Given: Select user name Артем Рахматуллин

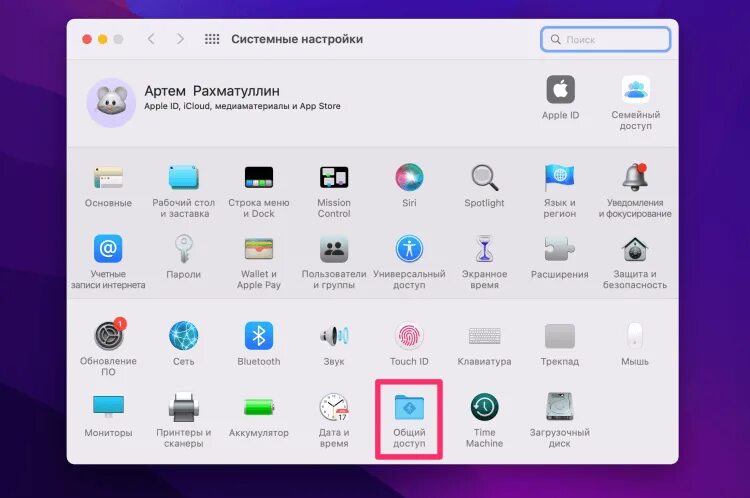Looking at the screenshot, I should click(x=212, y=91).
